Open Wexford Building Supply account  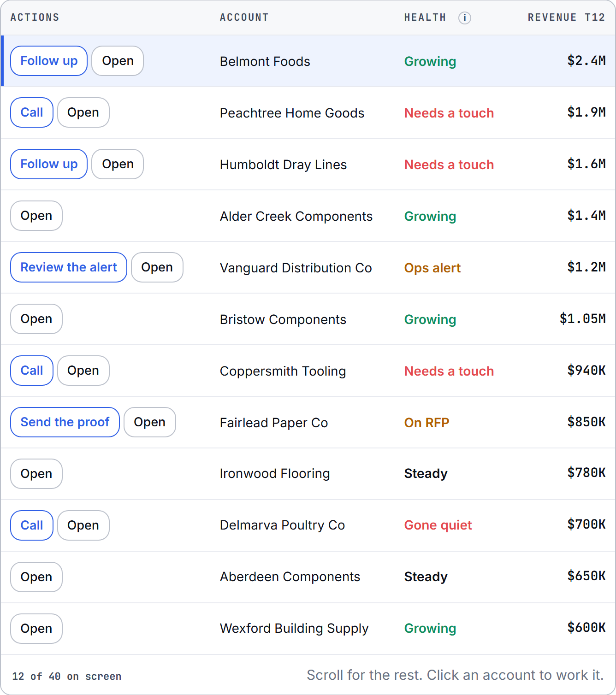[x=36, y=629]
